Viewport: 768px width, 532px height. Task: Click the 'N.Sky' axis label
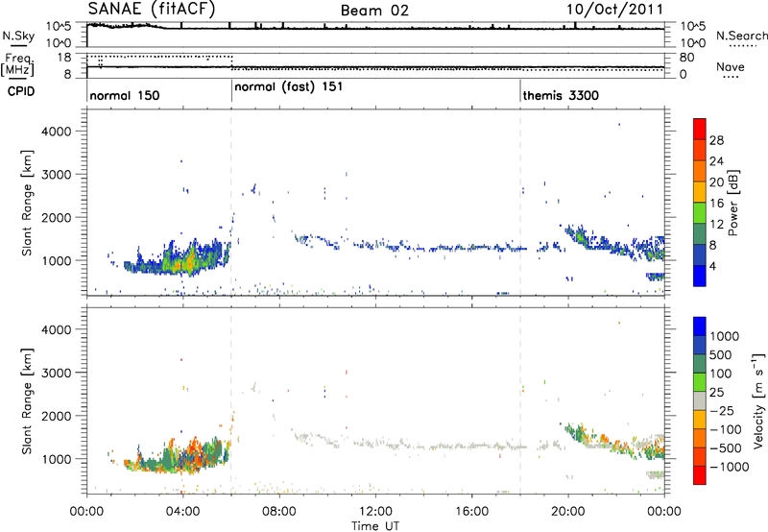click(18, 36)
